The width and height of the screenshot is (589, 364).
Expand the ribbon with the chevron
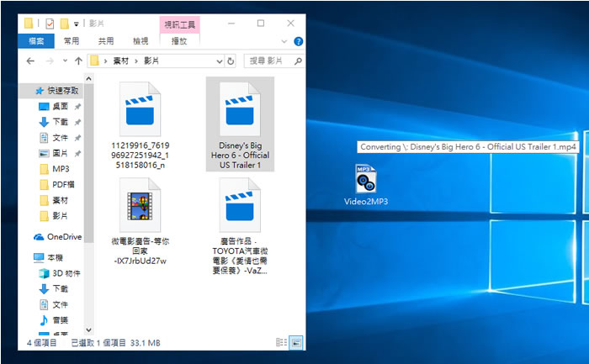[x=284, y=41]
